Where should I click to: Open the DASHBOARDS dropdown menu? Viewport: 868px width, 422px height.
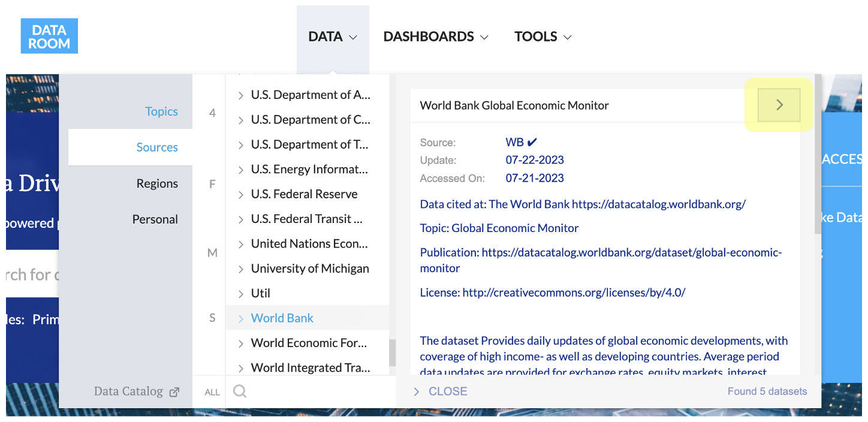pos(436,37)
